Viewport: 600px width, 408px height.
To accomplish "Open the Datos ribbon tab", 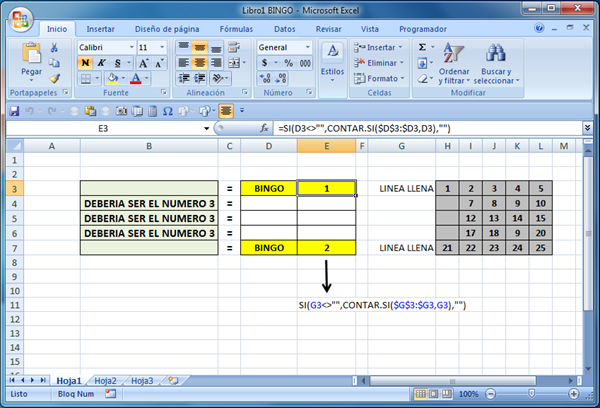I will [285, 29].
